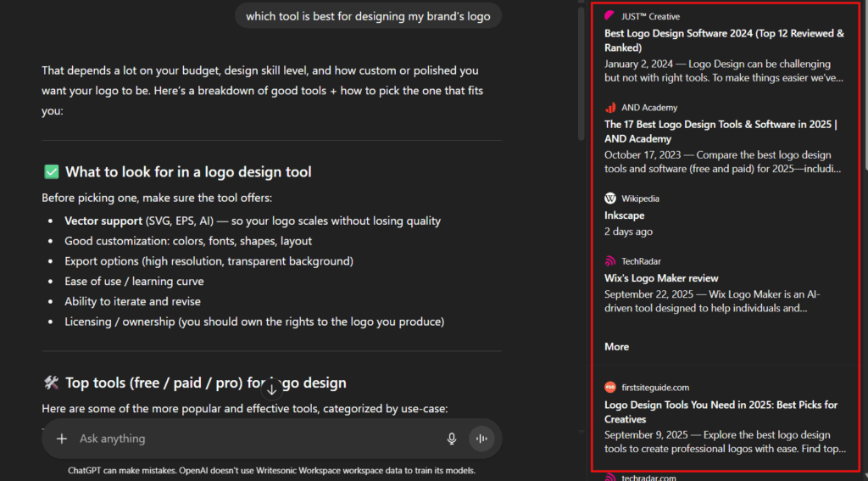Click the Ease of use bullet
Screen dimensions: 868x481
click(x=134, y=282)
